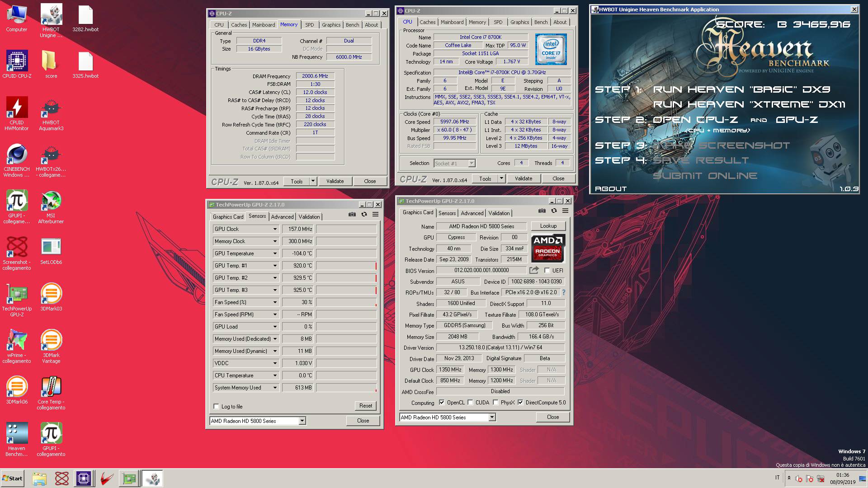Select the 3325.hwbot file
The width and height of the screenshot is (868, 488).
pyautogui.click(x=85, y=64)
